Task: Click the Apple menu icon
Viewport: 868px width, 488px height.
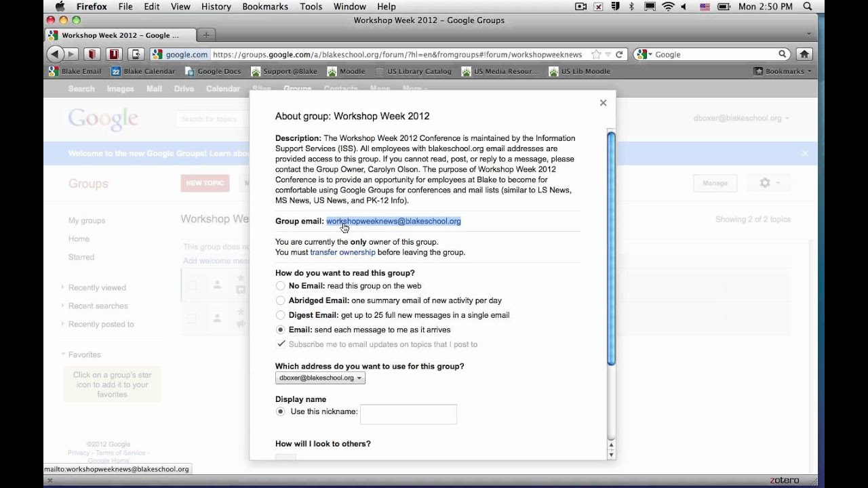Action: (x=60, y=7)
